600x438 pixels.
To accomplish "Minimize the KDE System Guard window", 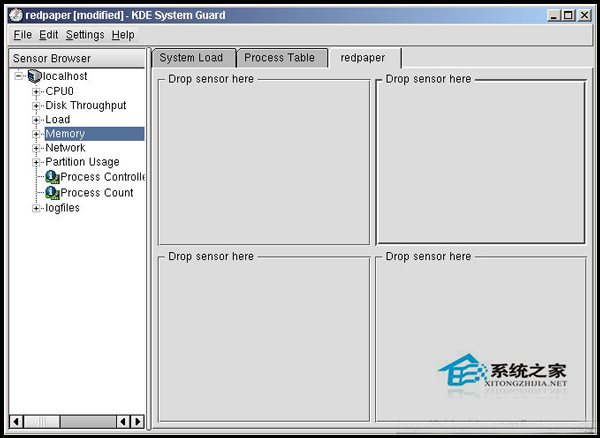I will 554,15.
